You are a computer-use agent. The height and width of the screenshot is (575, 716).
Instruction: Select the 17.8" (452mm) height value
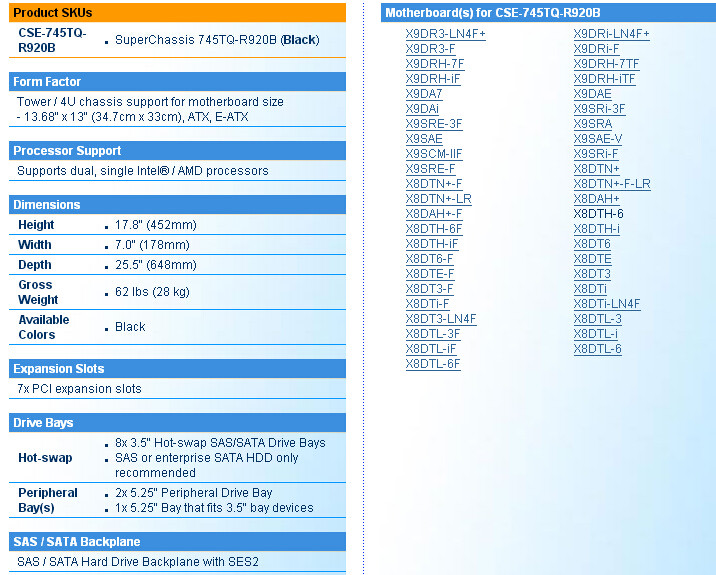(x=156, y=225)
